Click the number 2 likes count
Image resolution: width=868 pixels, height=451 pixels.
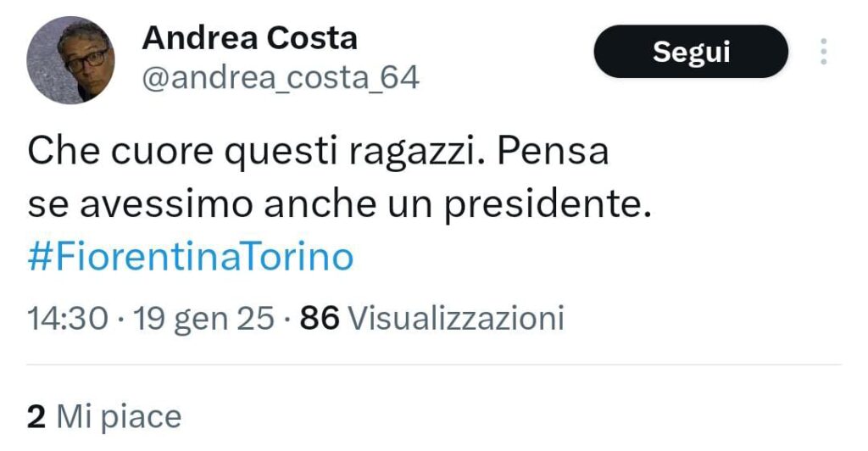point(36,417)
